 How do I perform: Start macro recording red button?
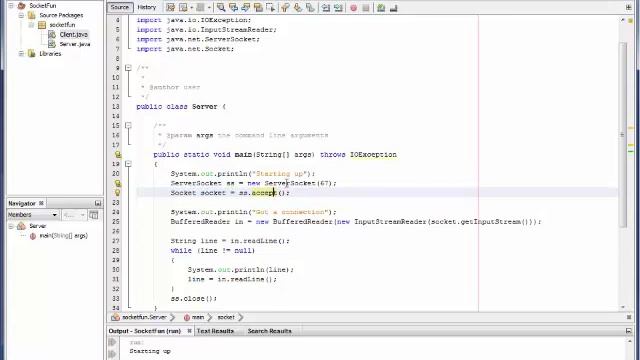(353, 8)
